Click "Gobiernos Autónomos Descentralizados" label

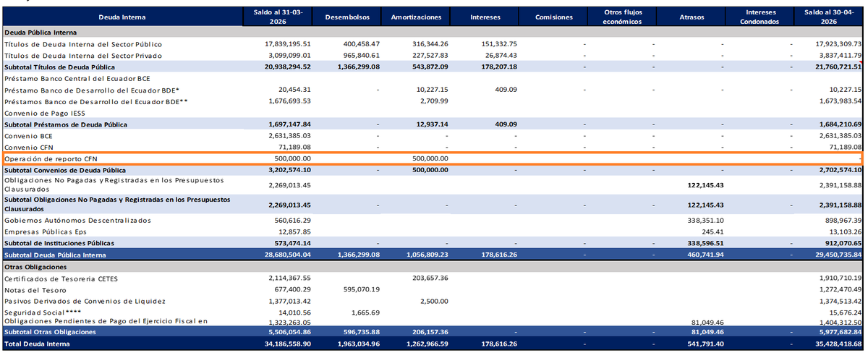(x=77, y=220)
